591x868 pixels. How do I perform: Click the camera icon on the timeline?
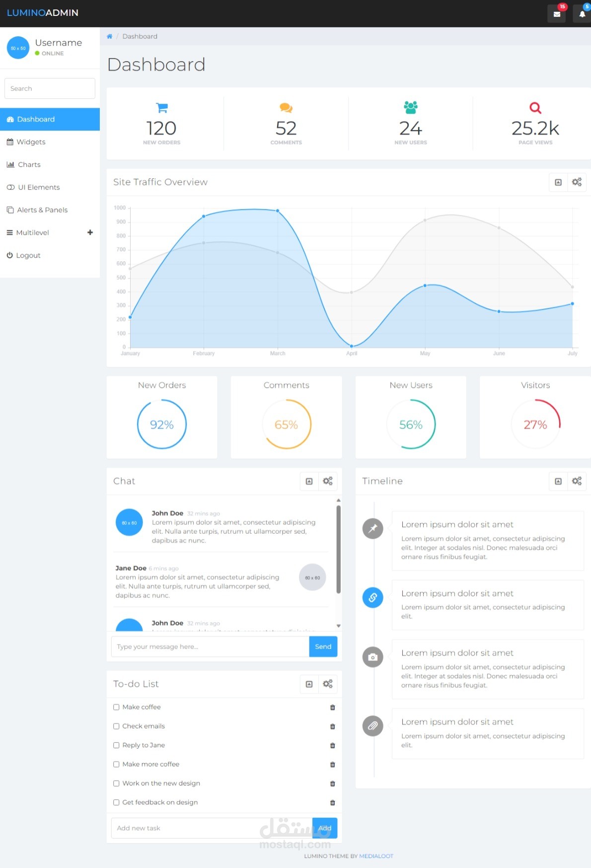[x=373, y=657]
